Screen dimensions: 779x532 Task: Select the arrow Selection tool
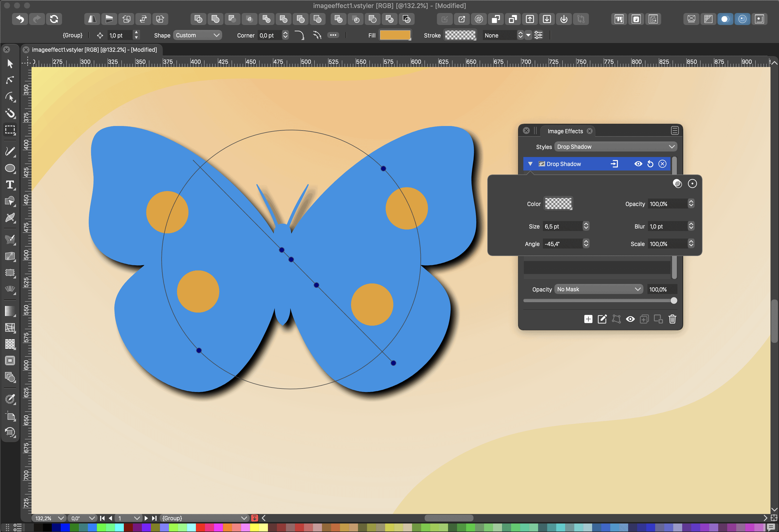[x=10, y=64]
